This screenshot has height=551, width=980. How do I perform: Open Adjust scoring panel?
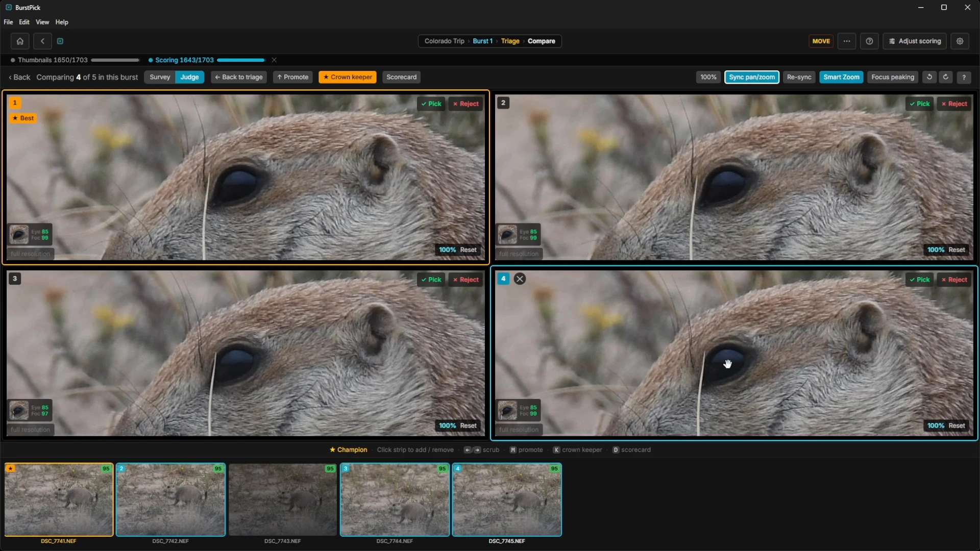(x=915, y=41)
